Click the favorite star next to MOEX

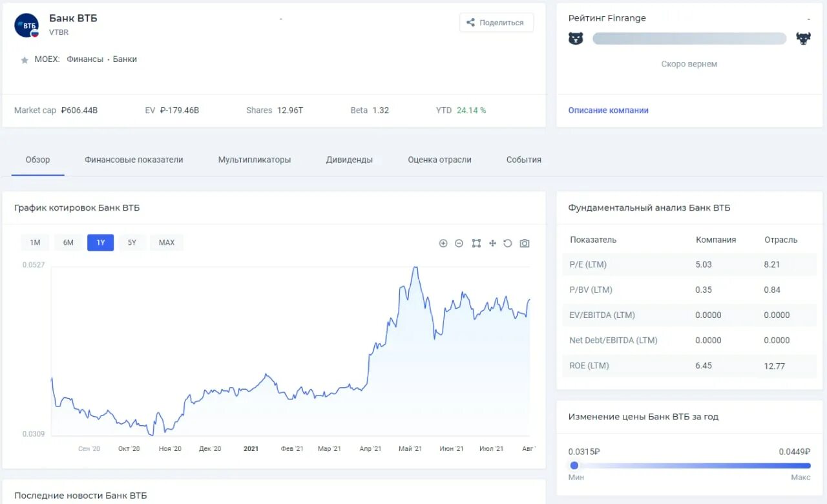(x=25, y=60)
